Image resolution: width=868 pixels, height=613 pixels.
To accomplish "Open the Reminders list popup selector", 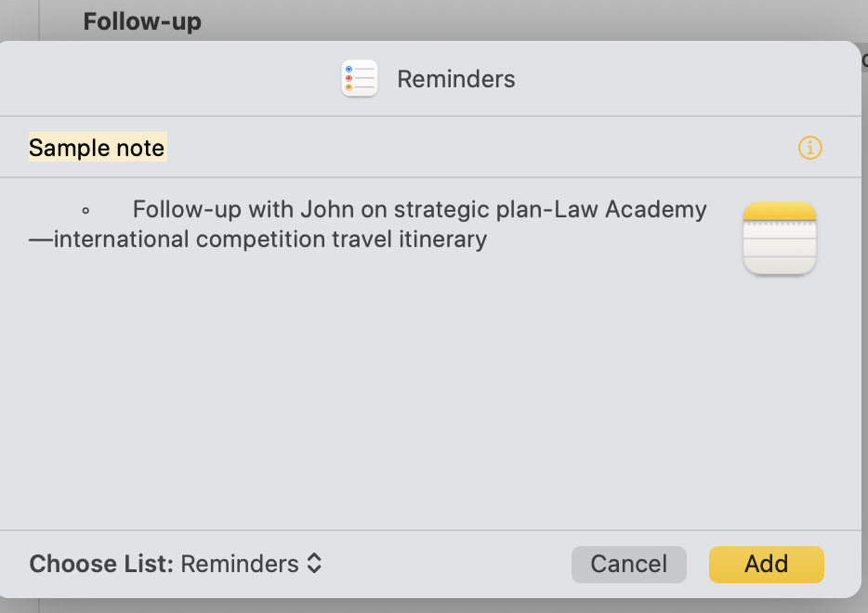I will coord(251,564).
